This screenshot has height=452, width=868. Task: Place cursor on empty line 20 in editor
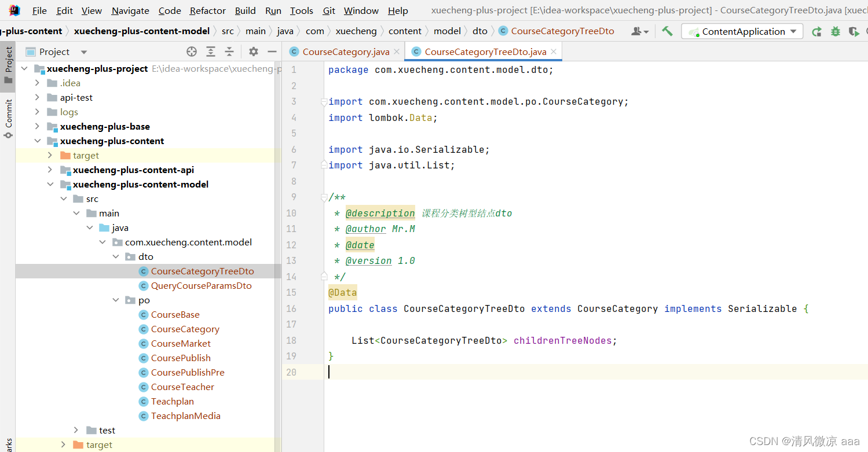596,372
